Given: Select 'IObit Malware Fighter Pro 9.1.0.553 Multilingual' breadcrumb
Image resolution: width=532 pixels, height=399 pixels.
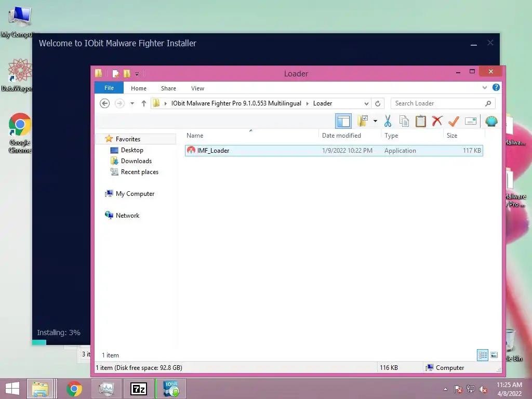Looking at the screenshot, I should pyautogui.click(x=236, y=103).
